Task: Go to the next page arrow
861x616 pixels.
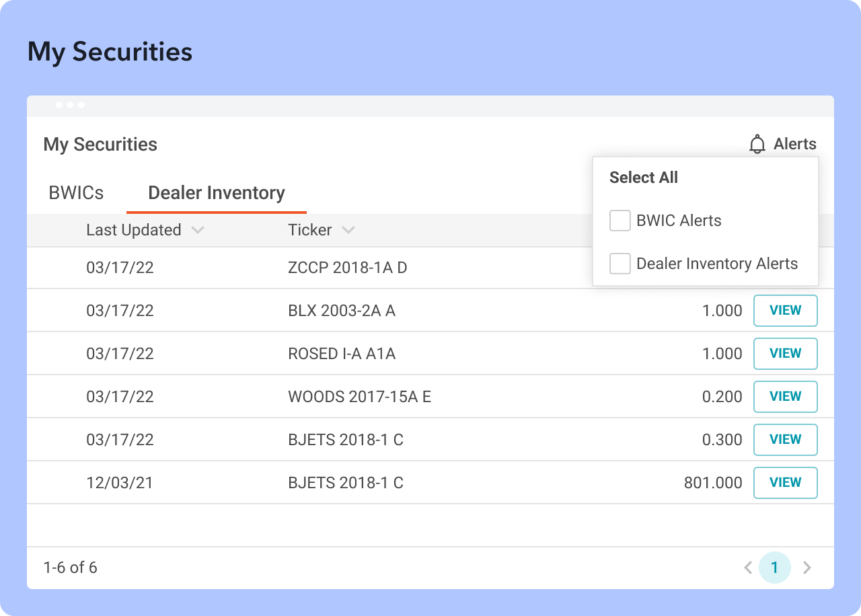Action: pyautogui.click(x=807, y=568)
